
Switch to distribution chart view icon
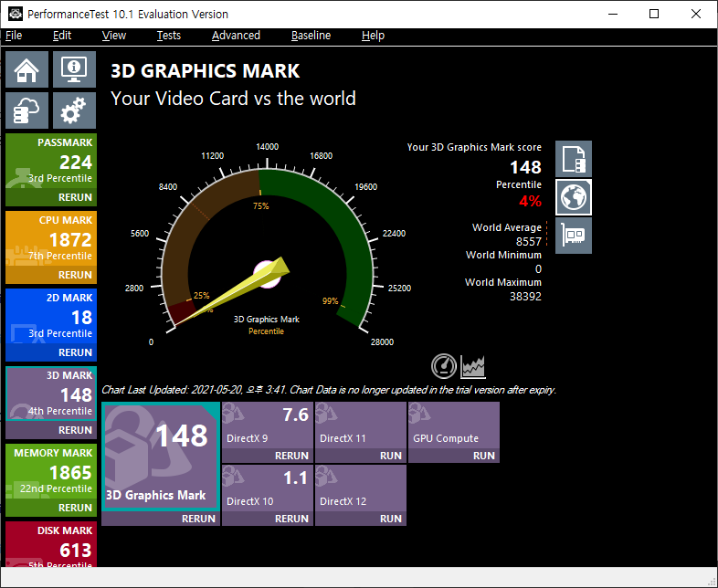[472, 366]
